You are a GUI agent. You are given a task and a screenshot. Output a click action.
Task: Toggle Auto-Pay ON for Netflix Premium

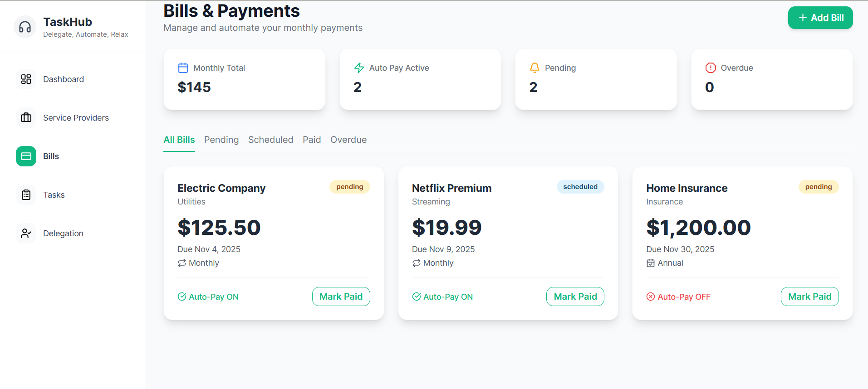pos(442,297)
